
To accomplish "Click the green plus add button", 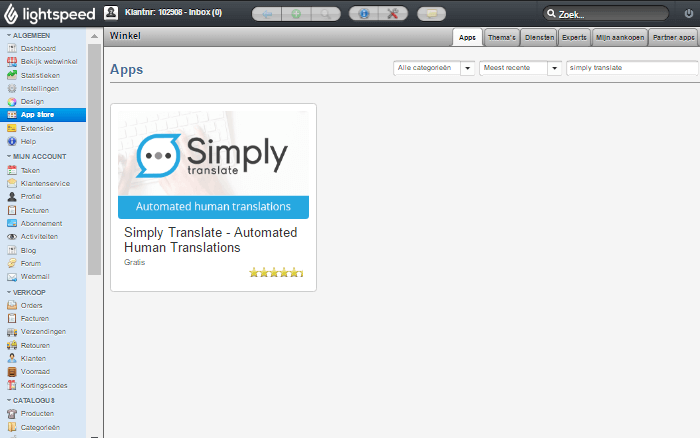I will point(296,14).
